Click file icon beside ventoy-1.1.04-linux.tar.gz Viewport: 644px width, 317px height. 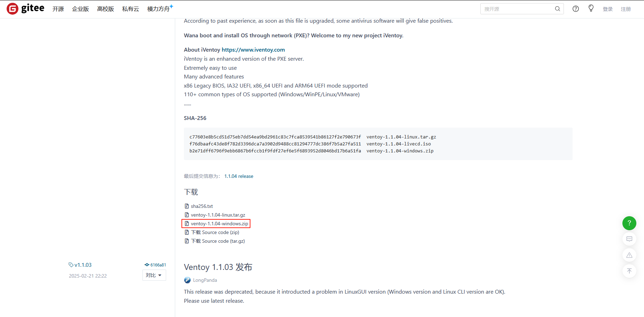point(187,215)
